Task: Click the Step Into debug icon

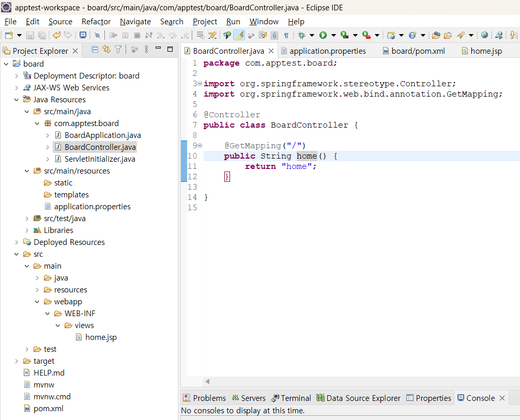Action: click(161, 35)
